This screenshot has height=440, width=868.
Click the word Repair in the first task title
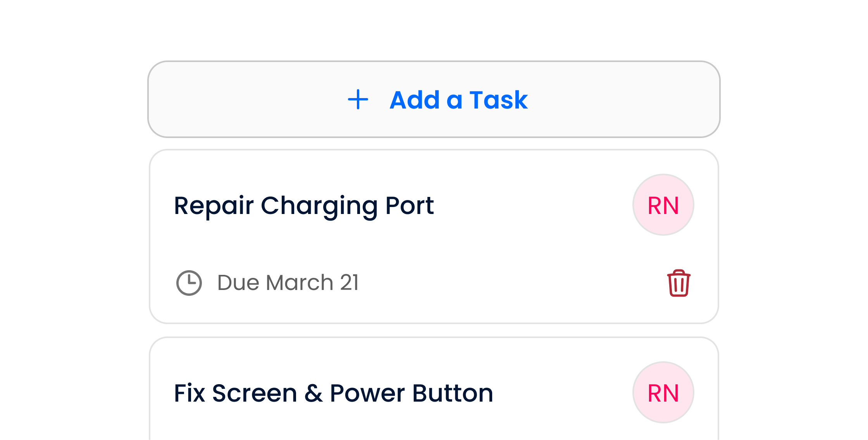tap(214, 205)
